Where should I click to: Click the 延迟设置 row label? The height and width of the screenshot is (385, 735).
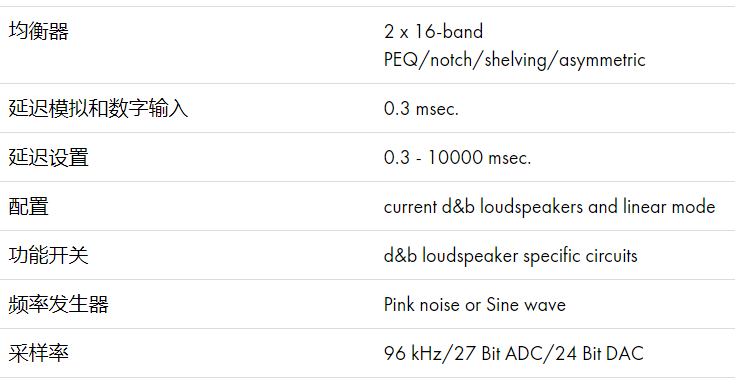point(48,158)
